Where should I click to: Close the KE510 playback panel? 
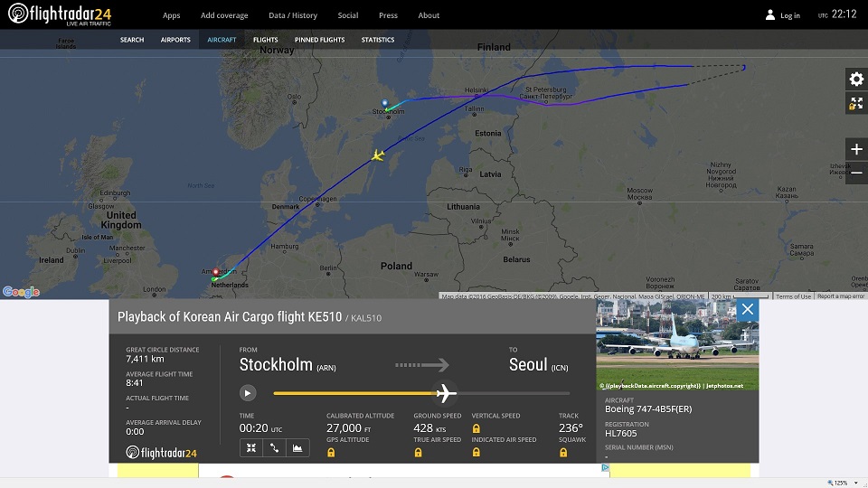(x=748, y=309)
